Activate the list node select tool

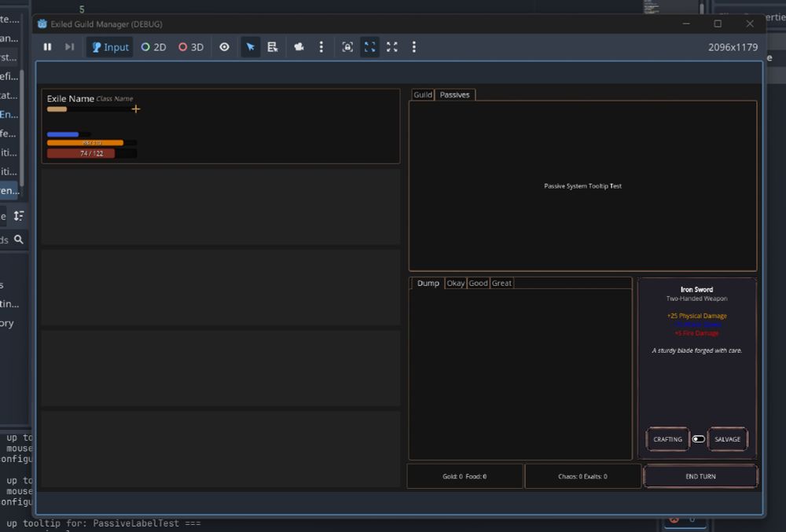[272, 46]
